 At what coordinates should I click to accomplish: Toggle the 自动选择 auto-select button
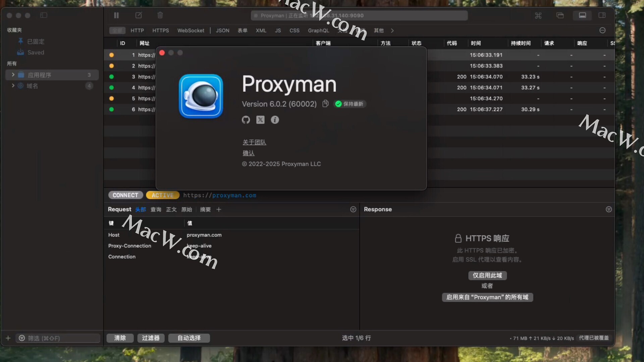pos(189,338)
